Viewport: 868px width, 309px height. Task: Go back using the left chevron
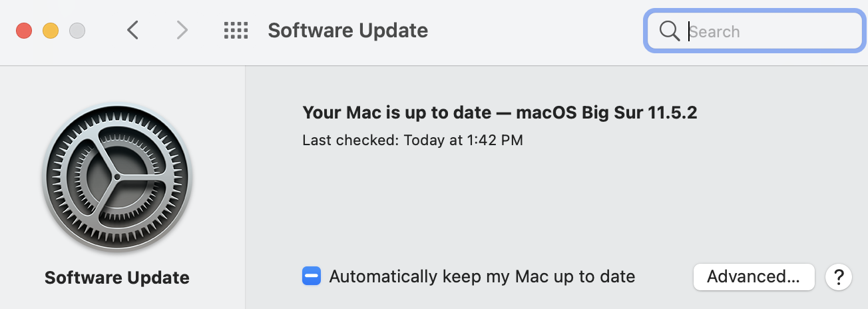tap(133, 31)
